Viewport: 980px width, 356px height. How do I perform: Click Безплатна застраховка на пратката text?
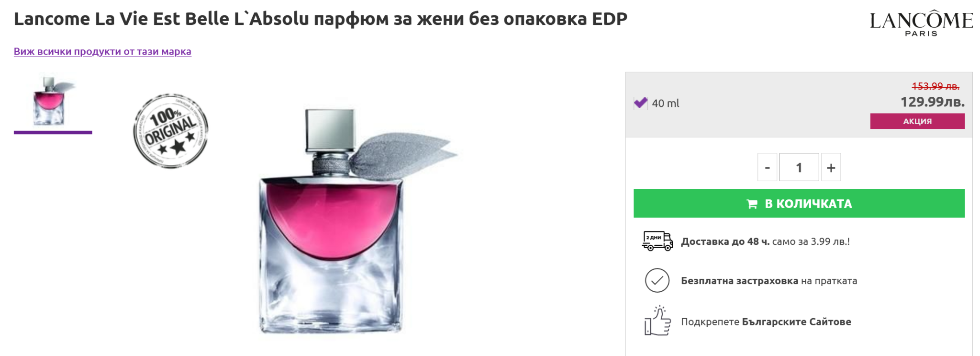click(x=769, y=281)
